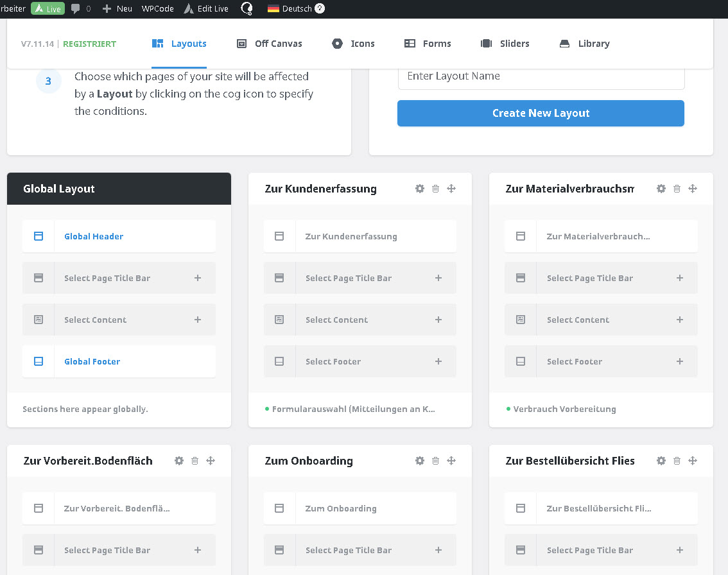Open WPCode in the admin bar
The height and width of the screenshot is (575, 728).
(x=157, y=8)
